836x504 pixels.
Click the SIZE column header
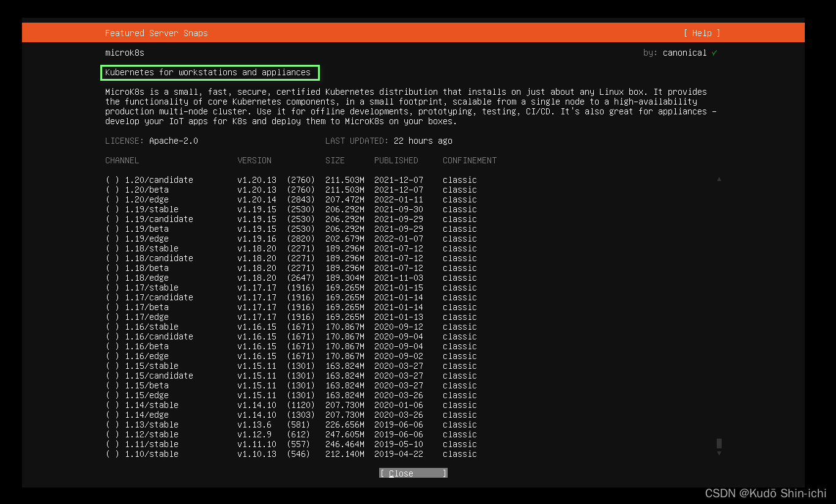(335, 160)
